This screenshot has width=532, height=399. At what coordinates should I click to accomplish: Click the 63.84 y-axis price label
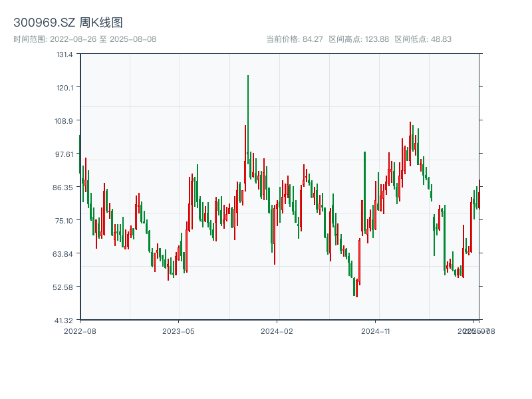coord(65,254)
